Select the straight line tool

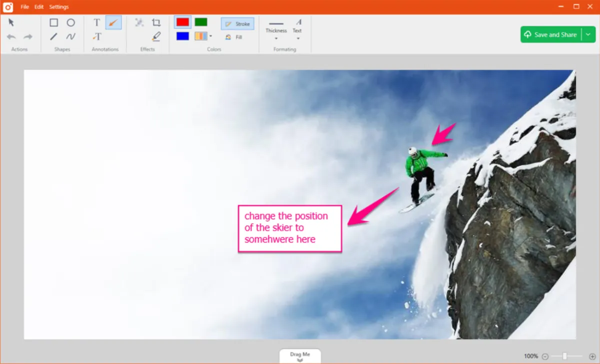coord(53,36)
